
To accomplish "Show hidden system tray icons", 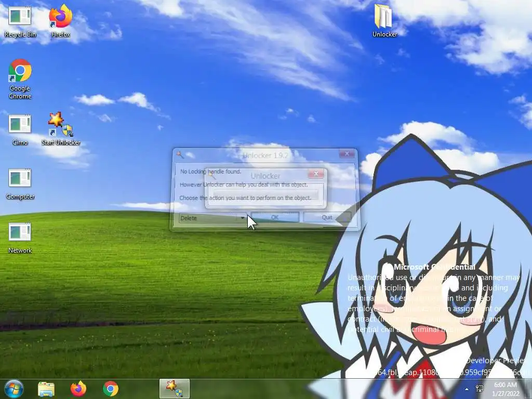I will pos(467,389).
